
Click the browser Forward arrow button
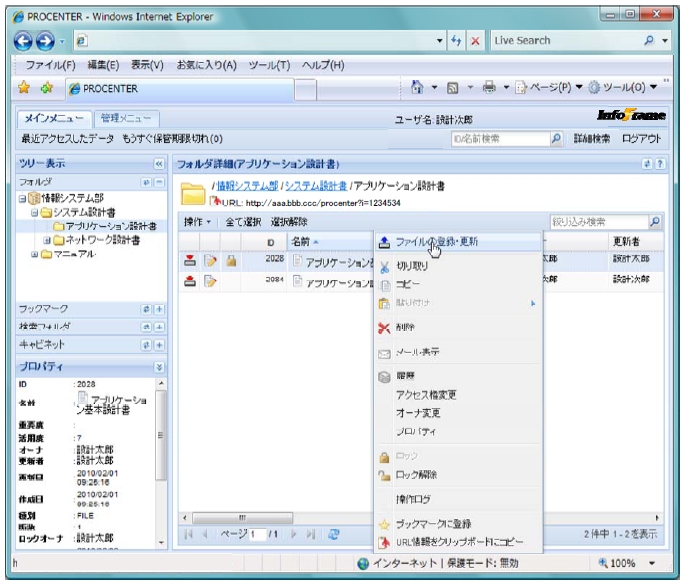45,41
